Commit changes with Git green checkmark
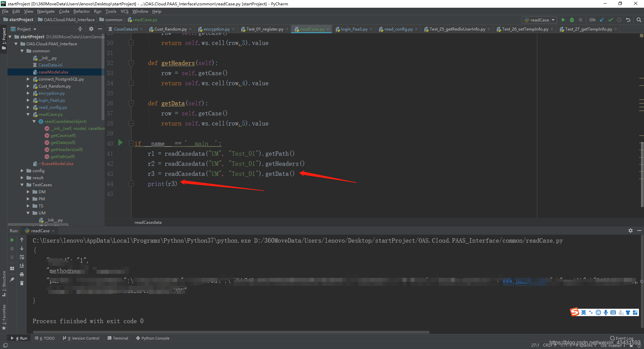 click(x=610, y=20)
